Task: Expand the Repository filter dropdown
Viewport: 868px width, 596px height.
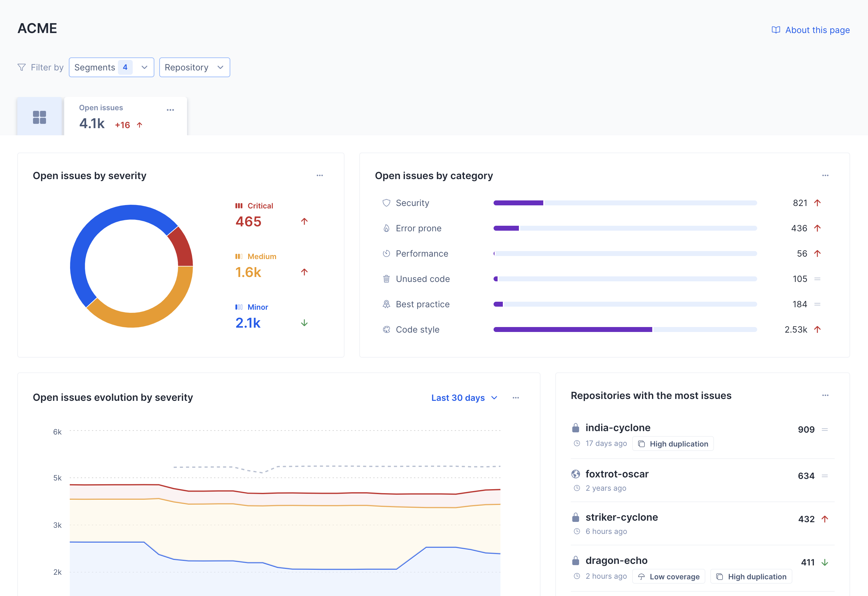Action: pyautogui.click(x=194, y=67)
